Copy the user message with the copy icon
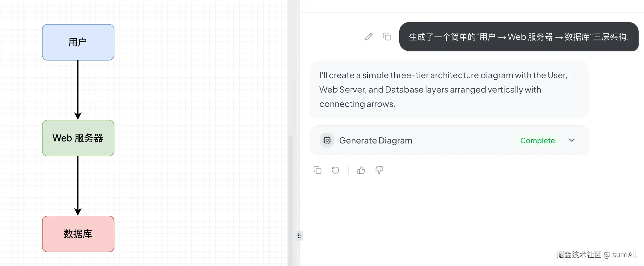644x266 pixels. point(387,37)
